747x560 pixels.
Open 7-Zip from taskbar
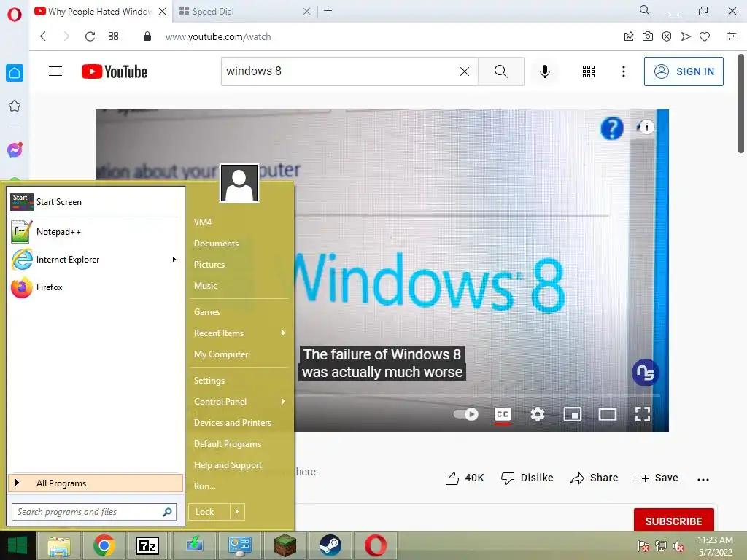coord(147,545)
